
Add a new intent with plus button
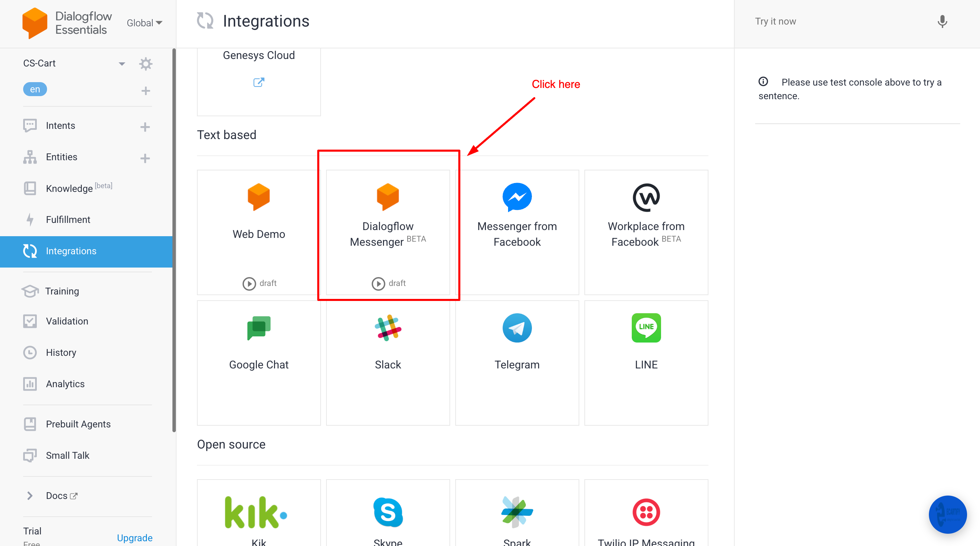[145, 126]
